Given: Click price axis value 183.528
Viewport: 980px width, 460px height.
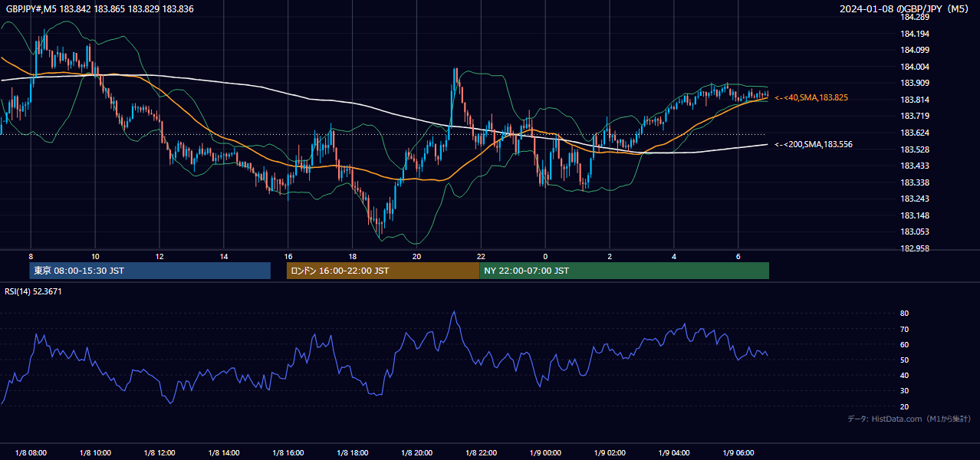Looking at the screenshot, I should click(x=915, y=149).
